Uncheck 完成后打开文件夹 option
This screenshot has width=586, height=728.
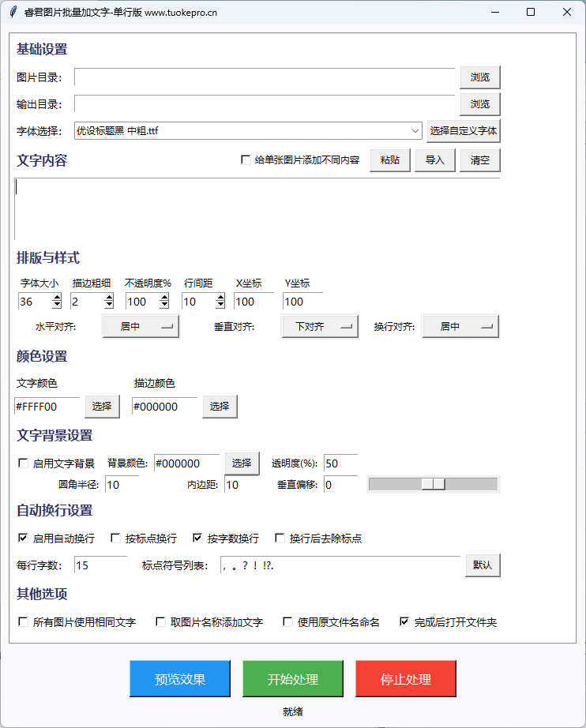click(x=405, y=622)
